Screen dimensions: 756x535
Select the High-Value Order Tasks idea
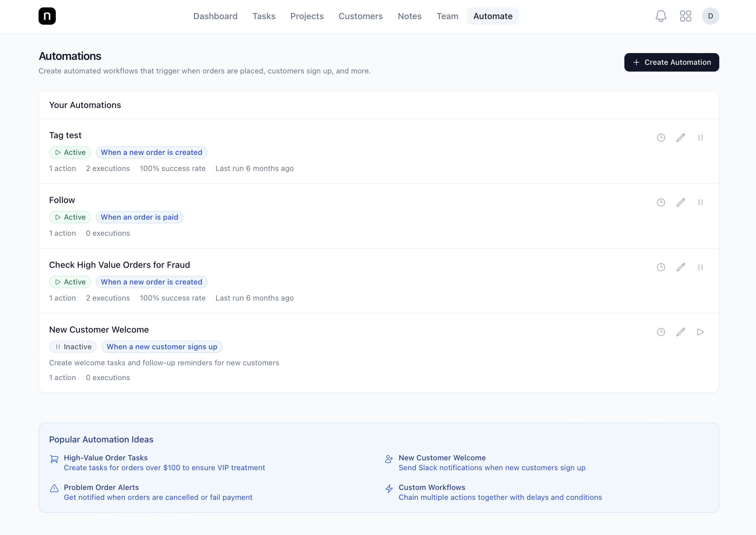point(106,458)
